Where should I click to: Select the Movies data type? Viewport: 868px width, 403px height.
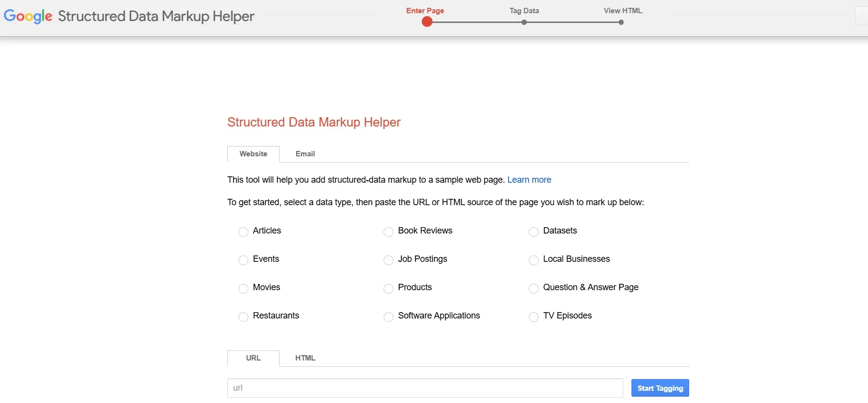click(243, 289)
